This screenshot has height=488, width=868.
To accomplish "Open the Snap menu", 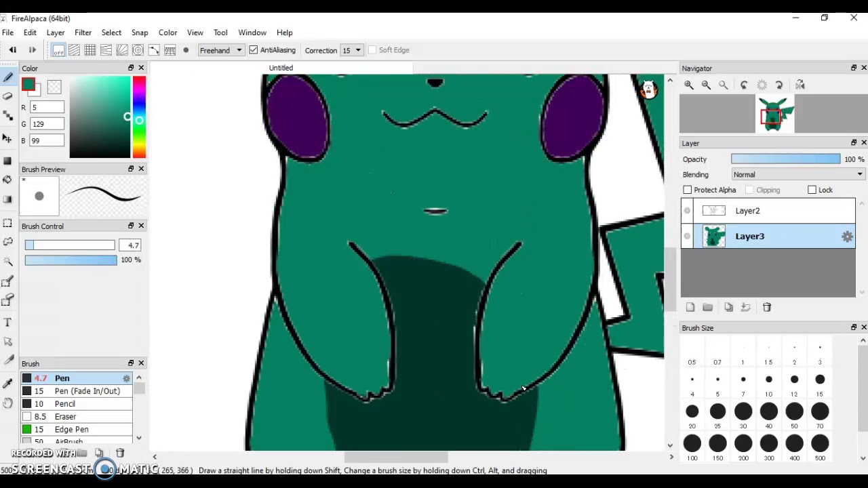I will 140,33.
